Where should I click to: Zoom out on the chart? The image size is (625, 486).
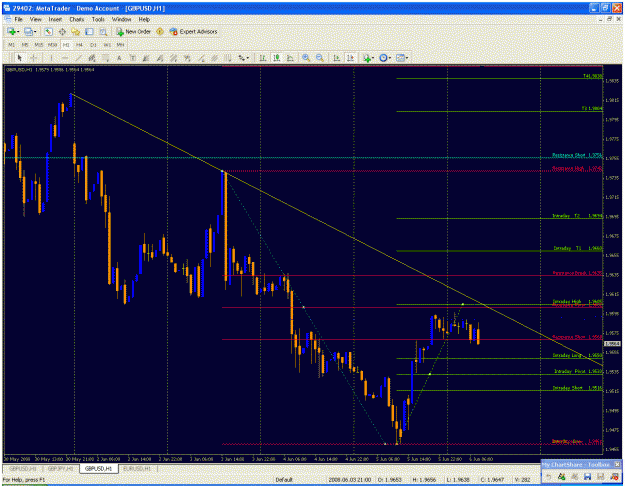[x=320, y=58]
